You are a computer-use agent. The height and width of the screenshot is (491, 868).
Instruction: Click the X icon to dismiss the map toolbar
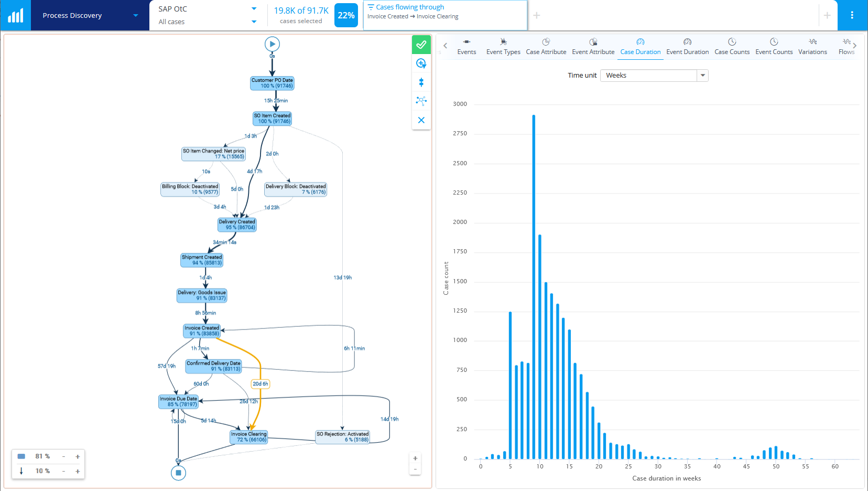coord(421,120)
